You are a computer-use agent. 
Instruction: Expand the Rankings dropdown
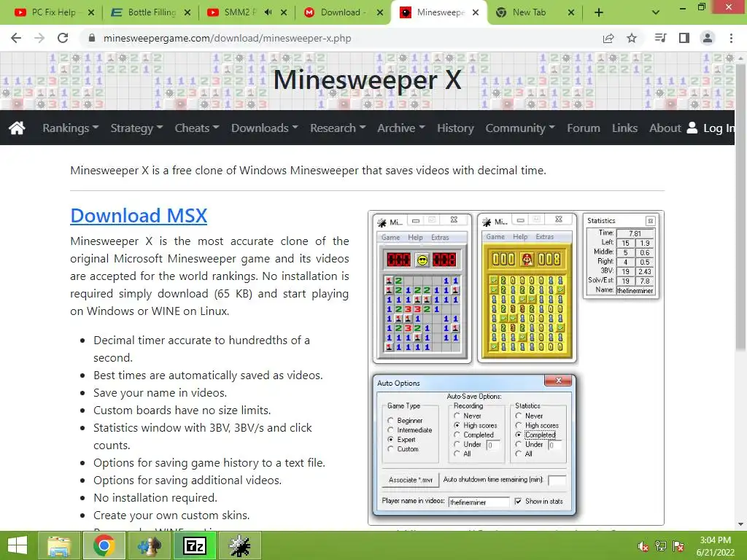[x=71, y=128]
